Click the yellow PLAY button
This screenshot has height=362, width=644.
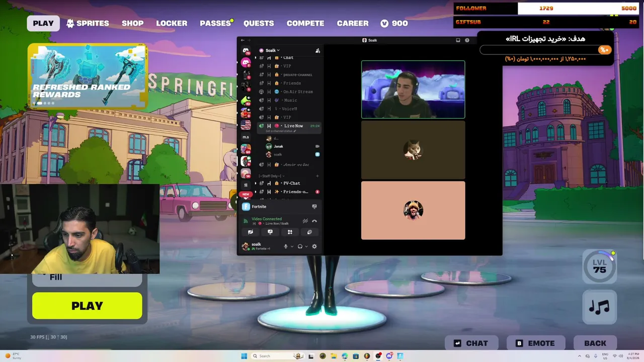(x=87, y=306)
